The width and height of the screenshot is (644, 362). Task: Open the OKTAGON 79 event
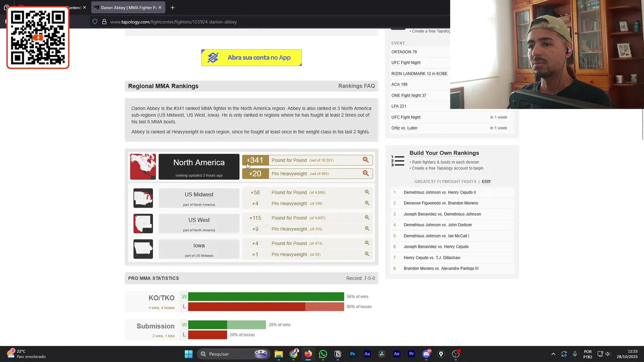coord(404,52)
